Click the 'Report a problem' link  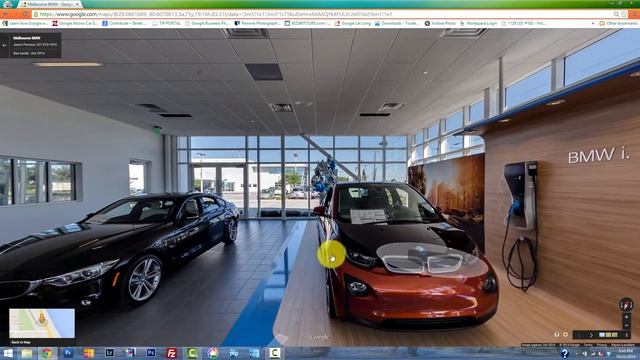point(622,345)
